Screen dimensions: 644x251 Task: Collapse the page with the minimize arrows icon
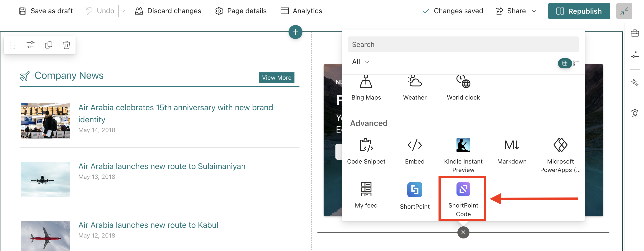[x=624, y=11]
